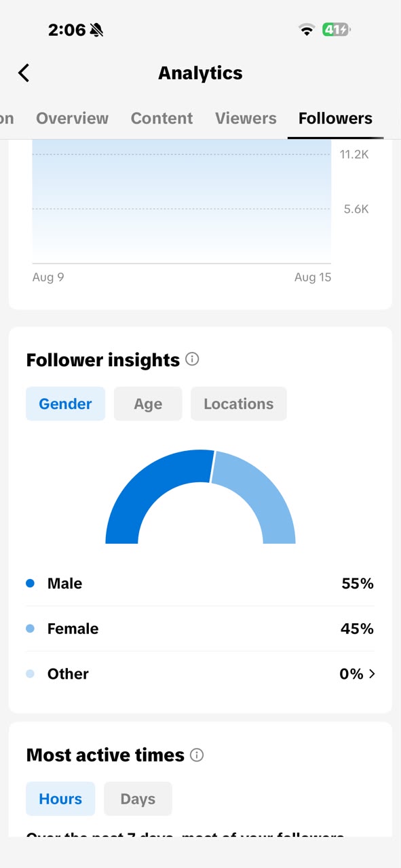Show active times by Hours

click(60, 799)
